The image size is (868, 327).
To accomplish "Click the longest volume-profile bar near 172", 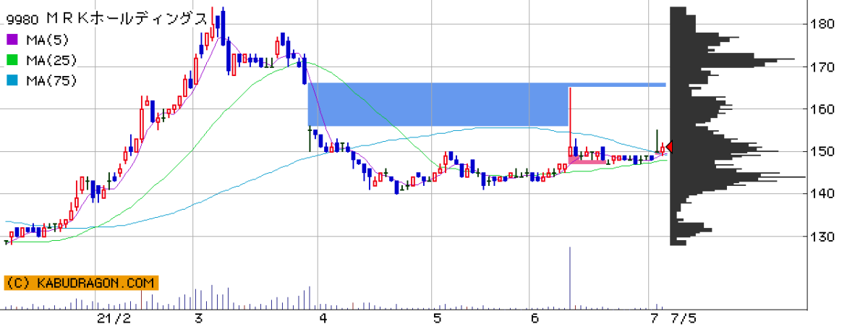I will click(x=732, y=59).
